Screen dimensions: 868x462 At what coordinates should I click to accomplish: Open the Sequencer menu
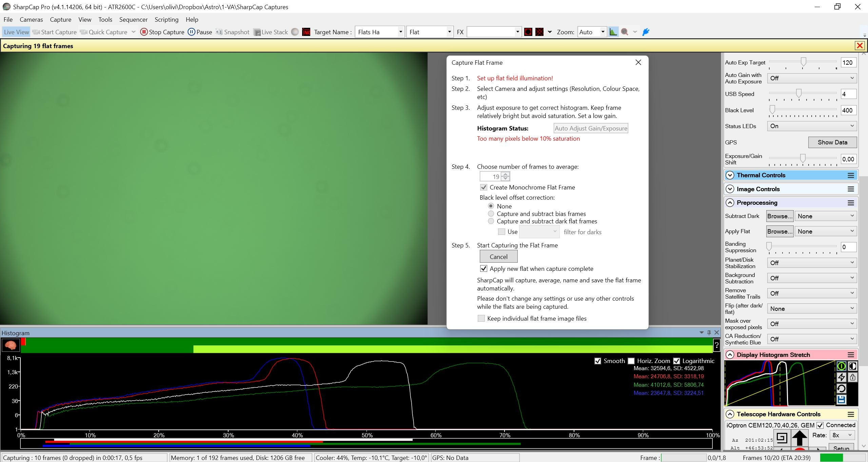[133, 19]
